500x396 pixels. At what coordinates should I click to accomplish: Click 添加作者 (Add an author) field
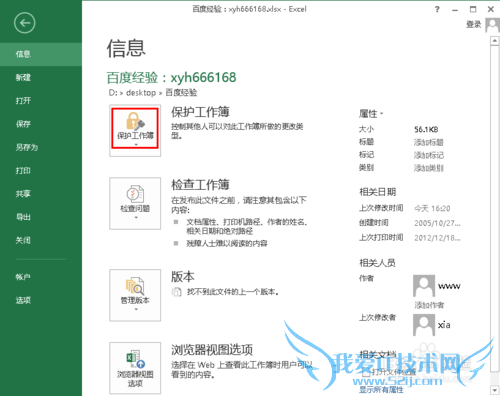(x=429, y=305)
